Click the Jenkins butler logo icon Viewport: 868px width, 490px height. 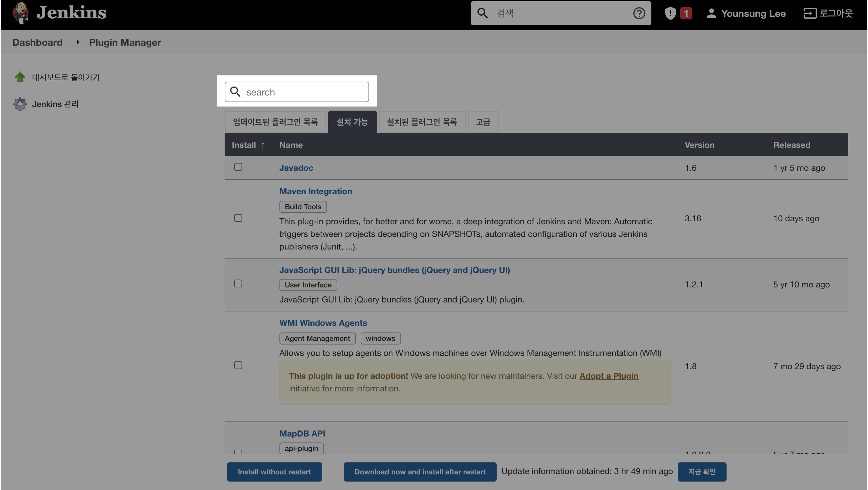pyautogui.click(x=20, y=13)
